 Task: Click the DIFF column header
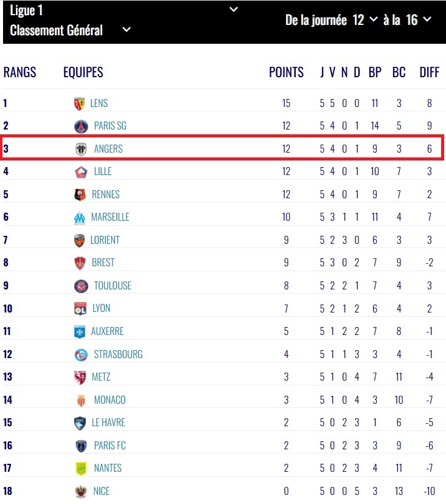click(x=429, y=72)
